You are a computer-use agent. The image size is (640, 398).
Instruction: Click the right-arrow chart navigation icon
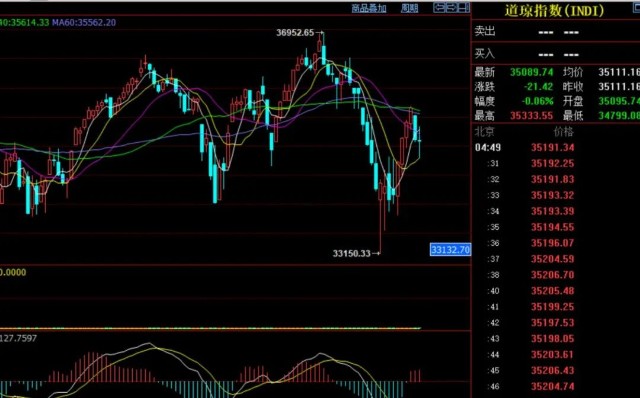[x=451, y=7]
